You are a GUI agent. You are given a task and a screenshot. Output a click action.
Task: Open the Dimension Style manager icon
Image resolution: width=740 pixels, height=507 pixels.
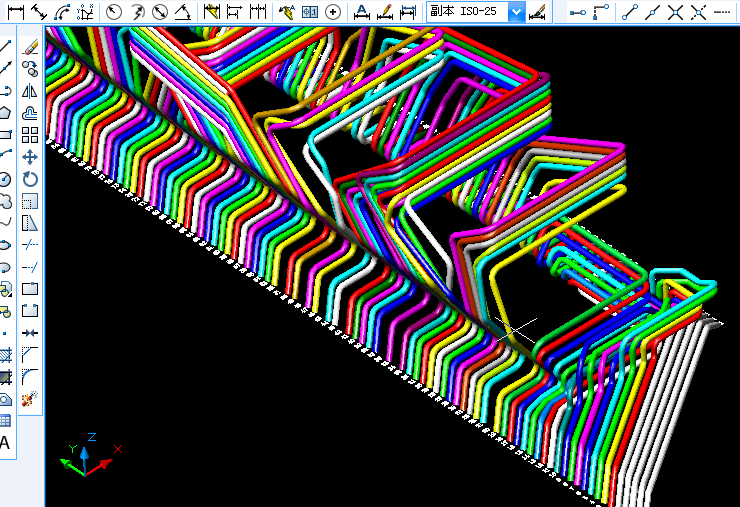click(x=537, y=12)
